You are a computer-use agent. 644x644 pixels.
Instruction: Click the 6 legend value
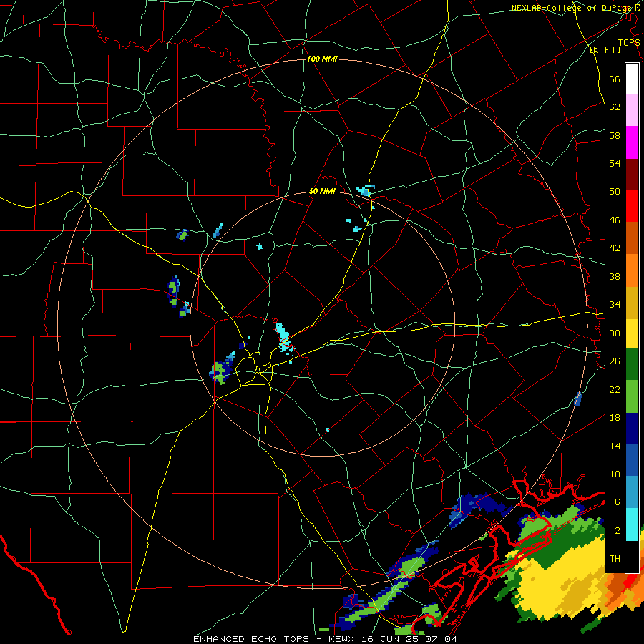(x=618, y=502)
